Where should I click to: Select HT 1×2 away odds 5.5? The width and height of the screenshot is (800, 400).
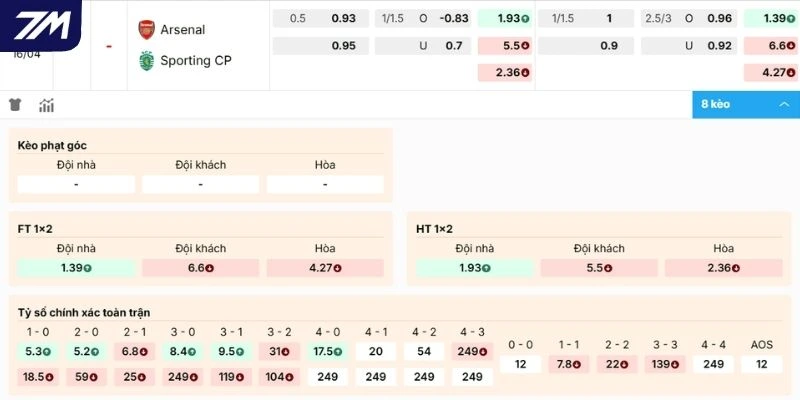(599, 268)
